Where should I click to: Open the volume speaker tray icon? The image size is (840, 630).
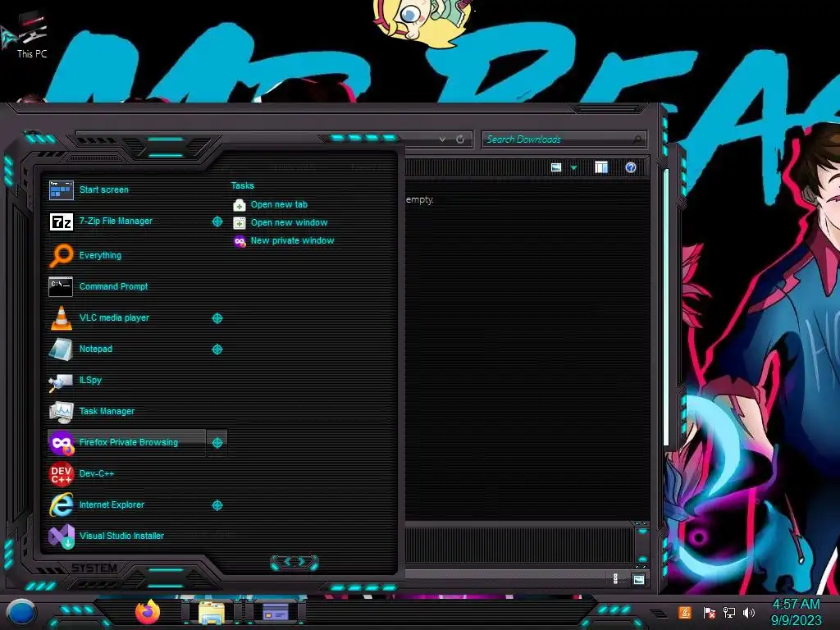point(749,613)
